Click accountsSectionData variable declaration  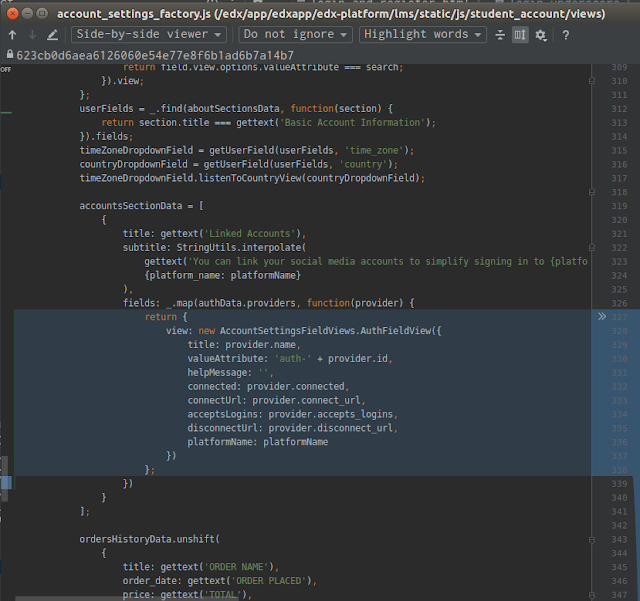(131, 206)
